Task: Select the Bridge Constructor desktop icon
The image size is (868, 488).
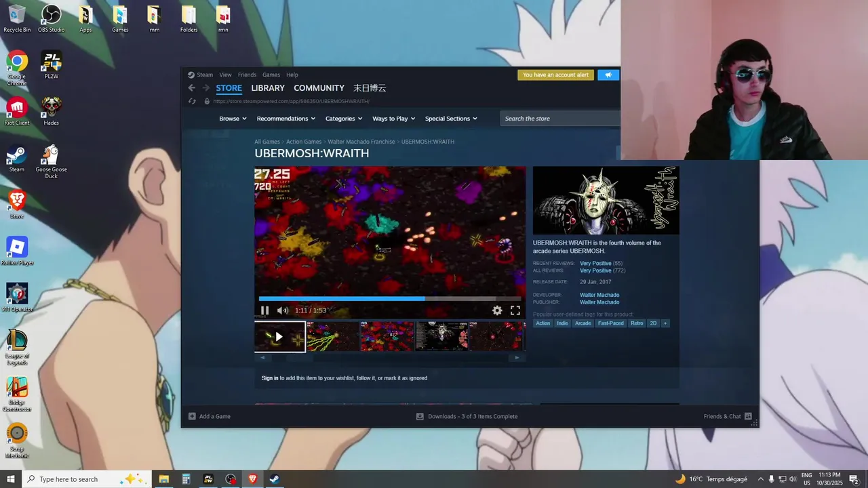Action: pyautogui.click(x=17, y=395)
